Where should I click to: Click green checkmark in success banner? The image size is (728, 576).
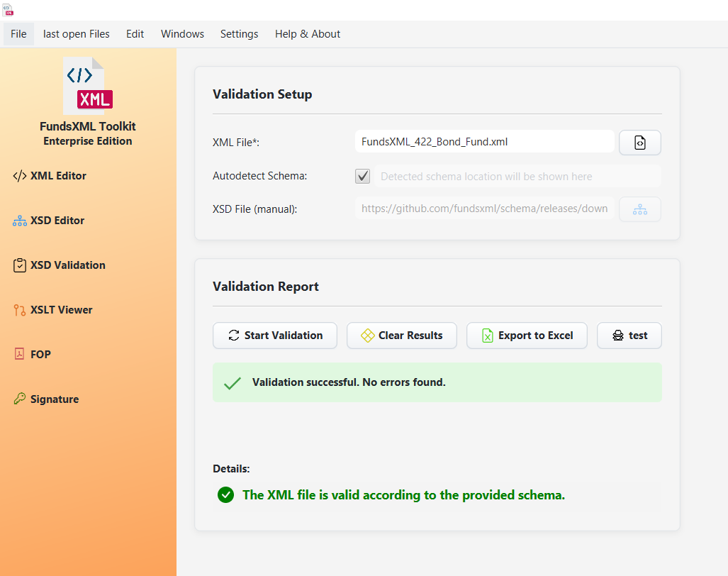tap(232, 383)
